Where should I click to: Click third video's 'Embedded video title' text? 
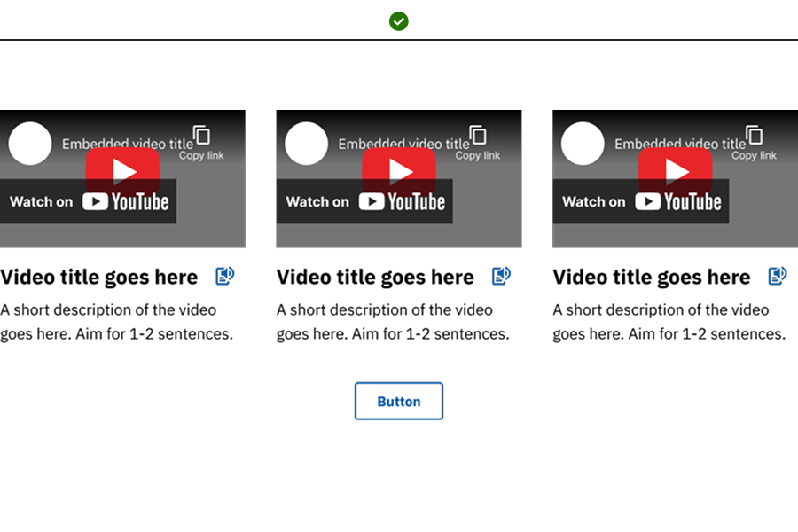(x=680, y=144)
